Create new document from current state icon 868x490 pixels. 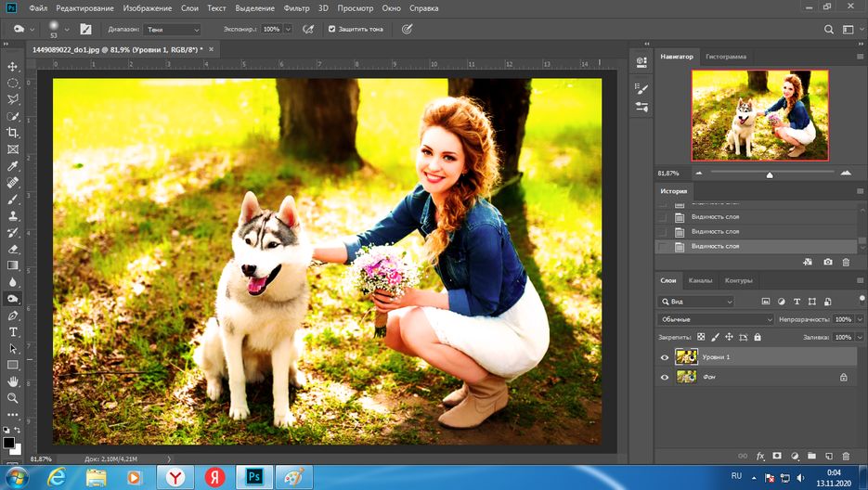pos(808,262)
